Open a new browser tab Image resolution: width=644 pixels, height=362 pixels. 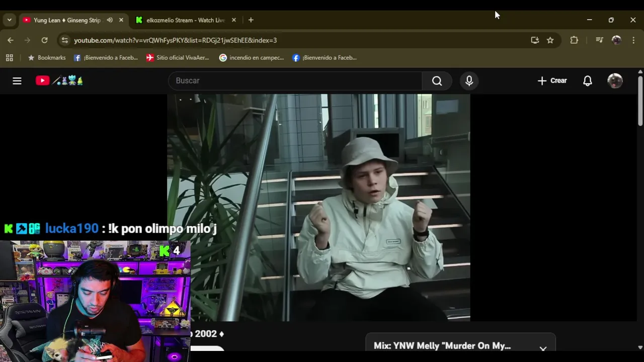251,20
